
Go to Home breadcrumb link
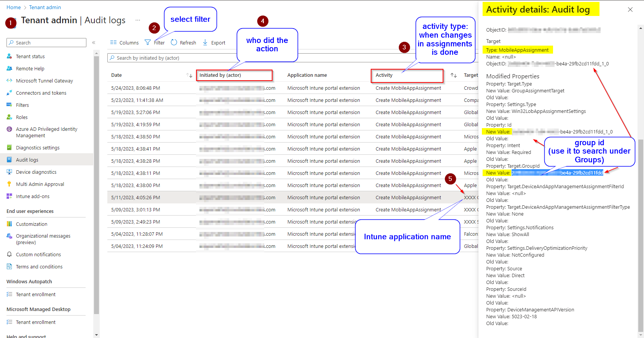pos(14,7)
